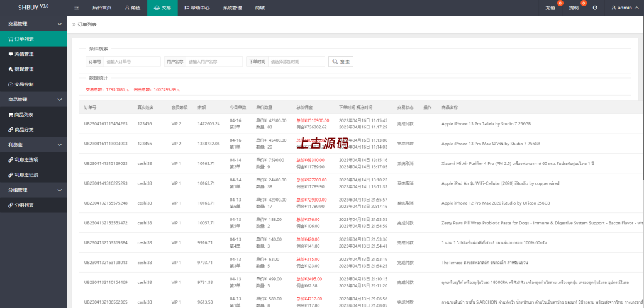Image resolution: width=644 pixels, height=308 pixels.
Task: Click order number UB2304161115454263
Action: tap(106, 124)
